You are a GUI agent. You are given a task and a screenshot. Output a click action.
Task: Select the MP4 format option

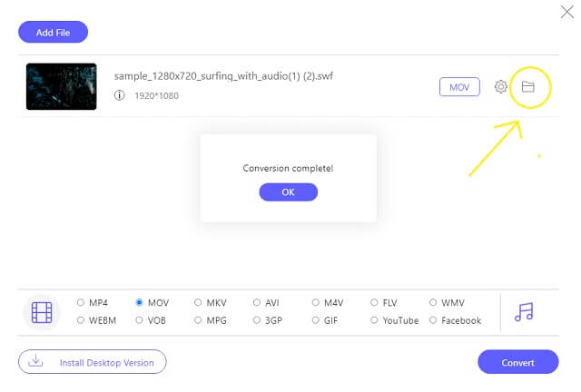click(x=82, y=302)
